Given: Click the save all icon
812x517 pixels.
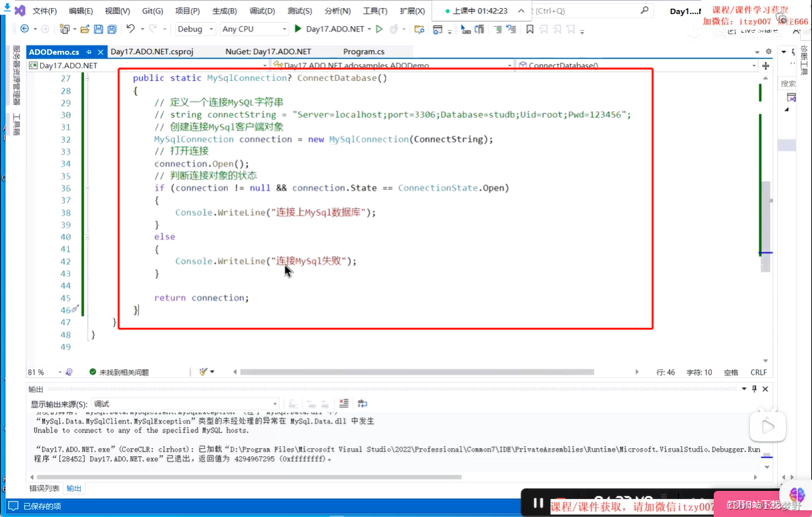Looking at the screenshot, I should pos(112,29).
